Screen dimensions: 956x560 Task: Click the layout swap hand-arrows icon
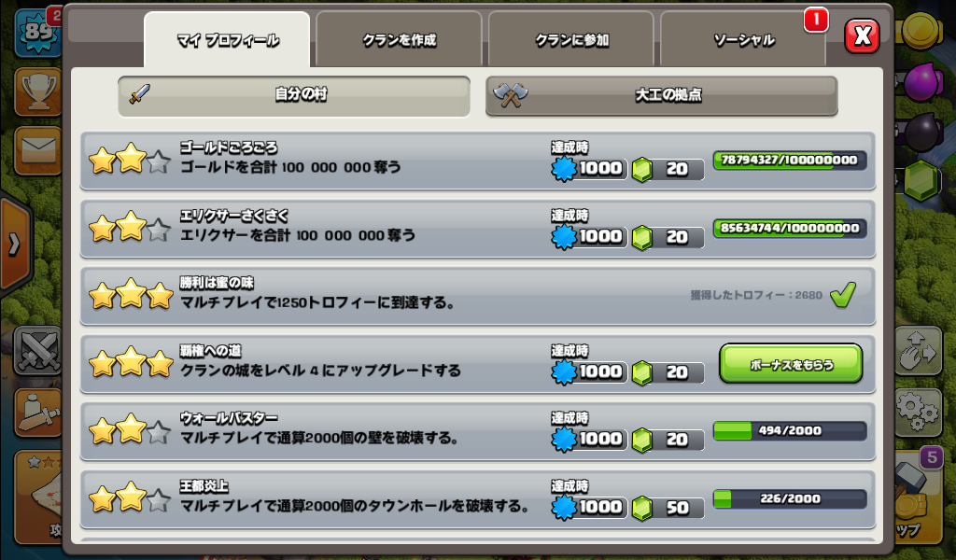click(x=918, y=350)
